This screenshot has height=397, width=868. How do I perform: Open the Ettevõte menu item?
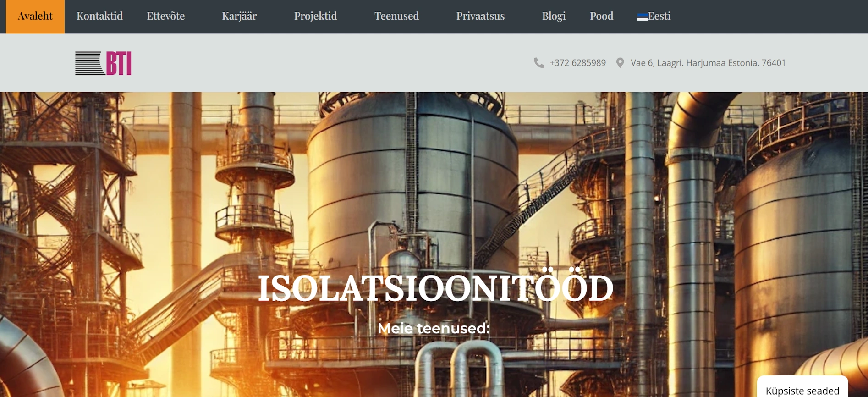166,17
